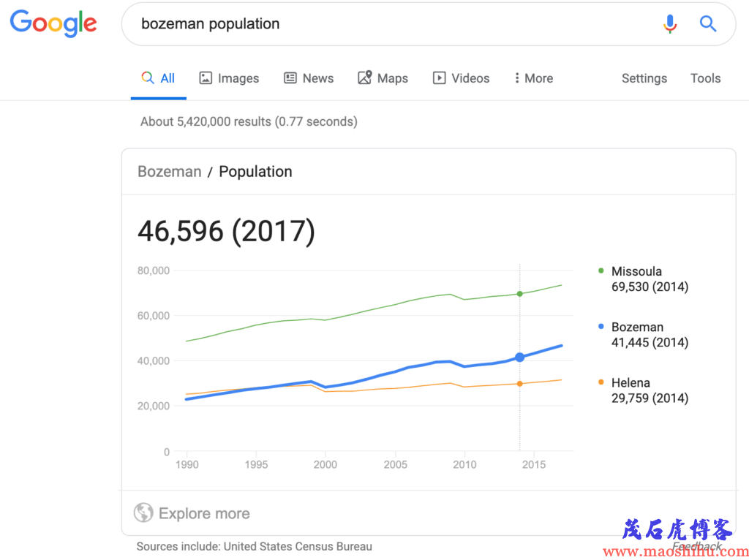Click the 69,530 (2014) Missoula value
Image resolution: width=749 pixels, height=560 pixels.
650,287
